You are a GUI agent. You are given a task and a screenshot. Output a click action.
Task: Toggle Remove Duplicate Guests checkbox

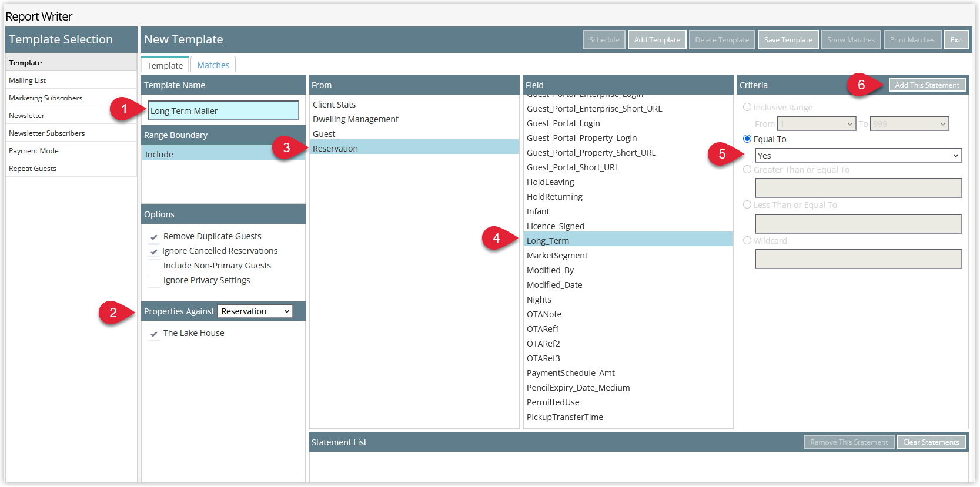[x=154, y=237]
